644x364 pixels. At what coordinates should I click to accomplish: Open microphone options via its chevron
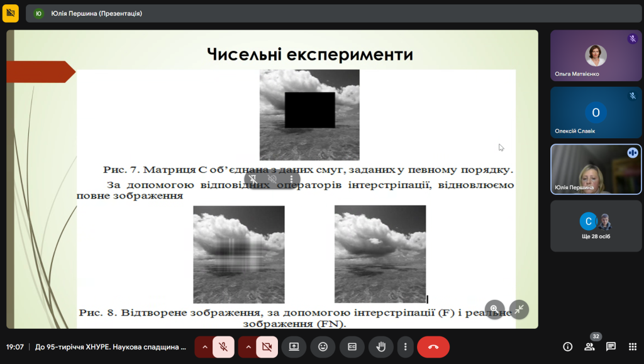[x=204, y=346]
